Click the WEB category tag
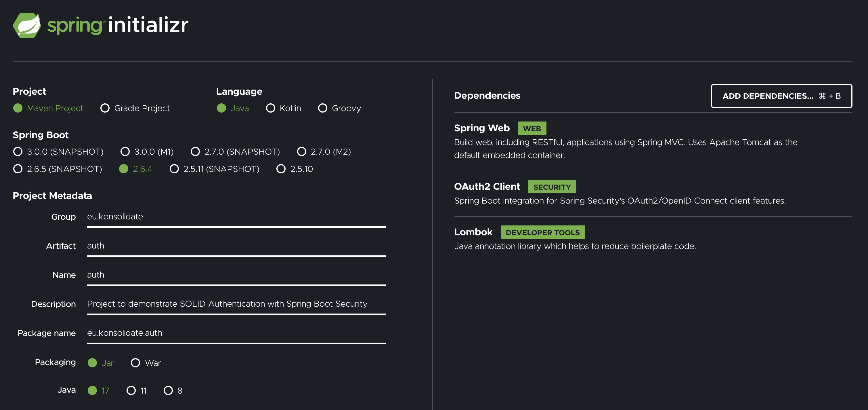868x410 pixels. [x=532, y=128]
